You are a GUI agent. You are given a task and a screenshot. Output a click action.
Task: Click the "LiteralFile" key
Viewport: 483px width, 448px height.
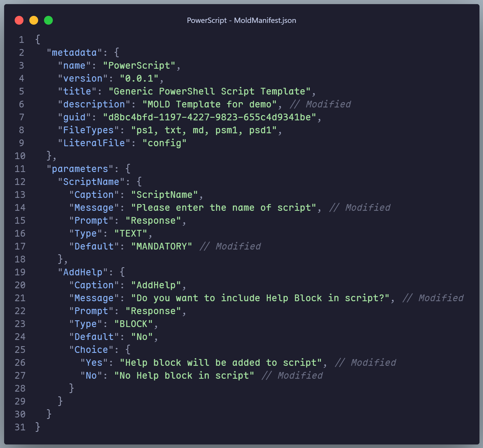coord(94,143)
